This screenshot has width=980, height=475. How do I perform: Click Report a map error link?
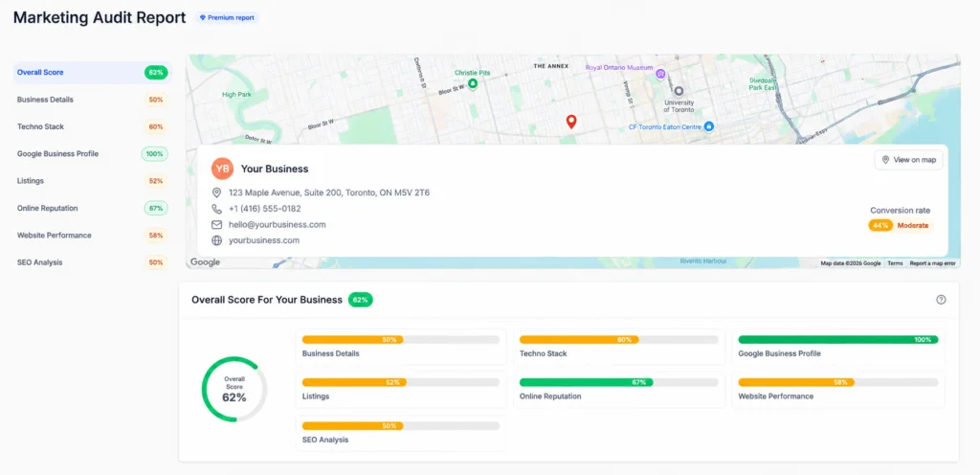[x=932, y=263]
